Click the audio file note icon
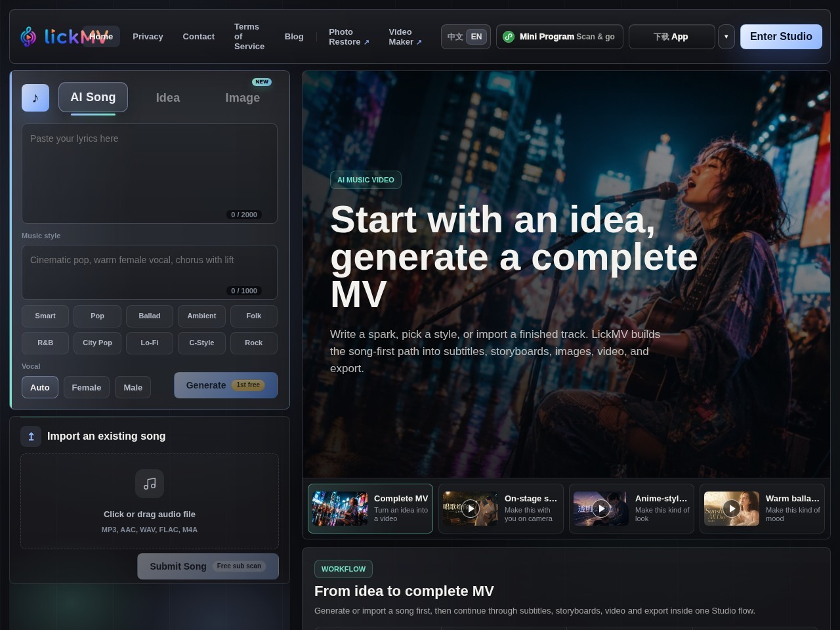This screenshot has width=840, height=630. pyautogui.click(x=150, y=484)
